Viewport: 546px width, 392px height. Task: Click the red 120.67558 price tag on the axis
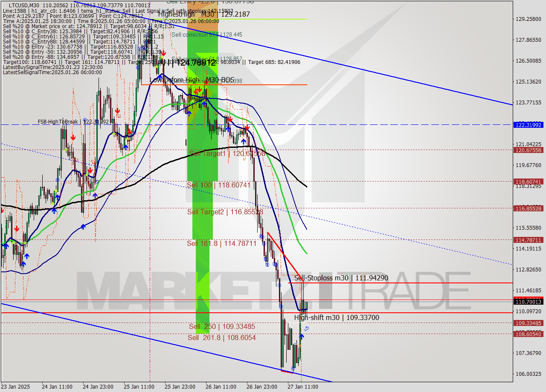pyautogui.click(x=529, y=150)
